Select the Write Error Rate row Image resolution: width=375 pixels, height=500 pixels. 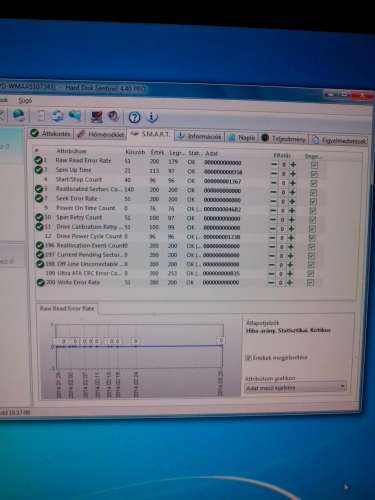(177, 283)
